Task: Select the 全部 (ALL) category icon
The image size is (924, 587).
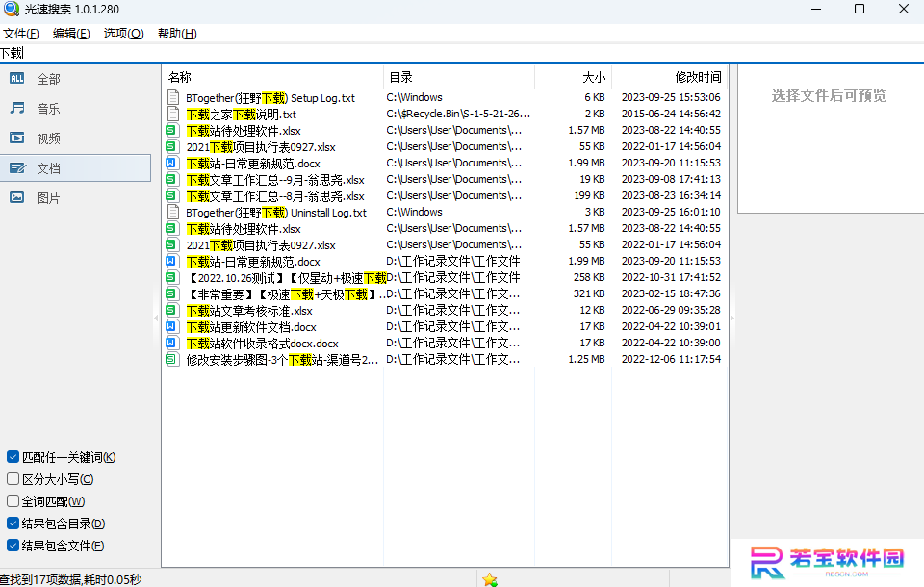Action: tap(17, 78)
